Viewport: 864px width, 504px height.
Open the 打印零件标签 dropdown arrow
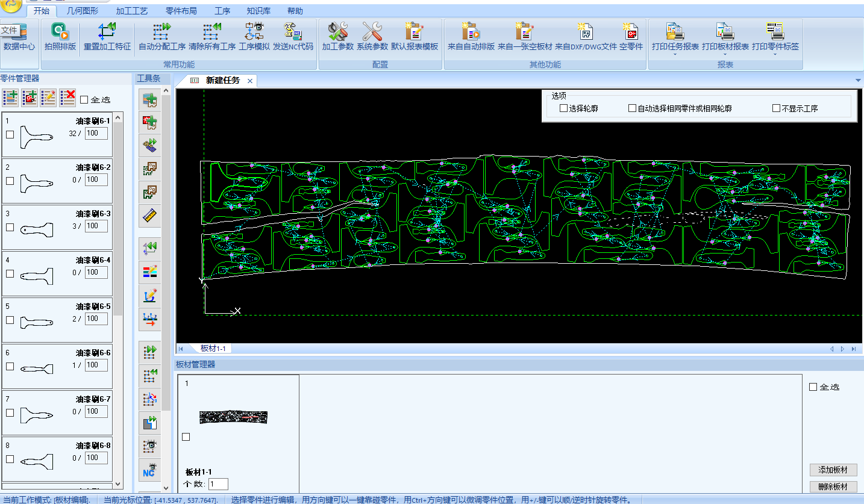tap(775, 55)
